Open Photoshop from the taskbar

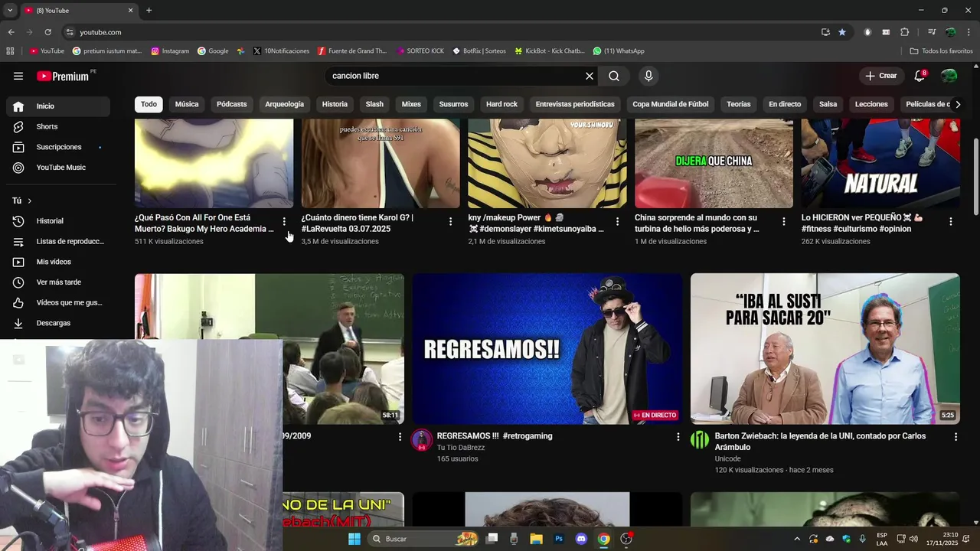559,539
